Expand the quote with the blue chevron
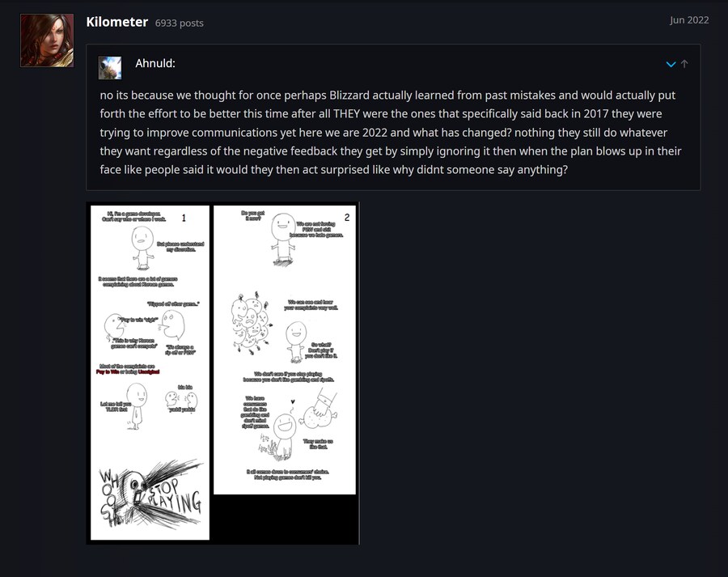The height and width of the screenshot is (577, 728). click(671, 64)
